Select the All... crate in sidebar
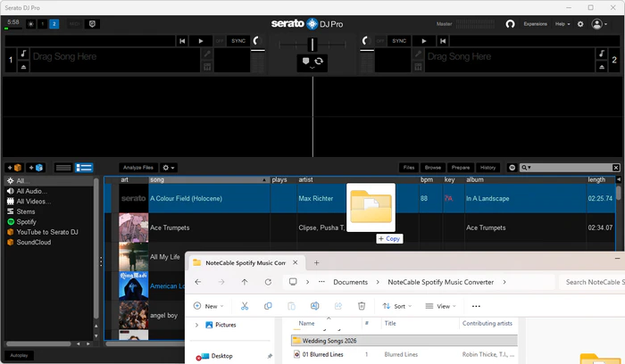The image size is (625, 364). coord(49,181)
